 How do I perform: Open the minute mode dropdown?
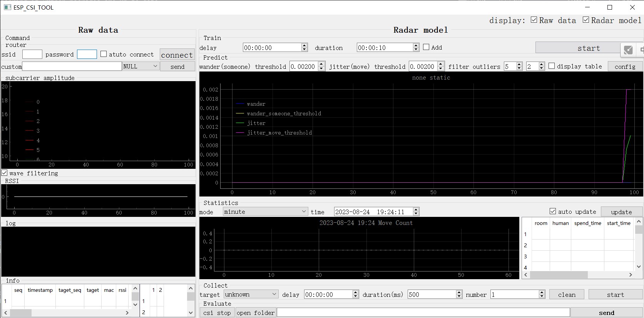[265, 211]
